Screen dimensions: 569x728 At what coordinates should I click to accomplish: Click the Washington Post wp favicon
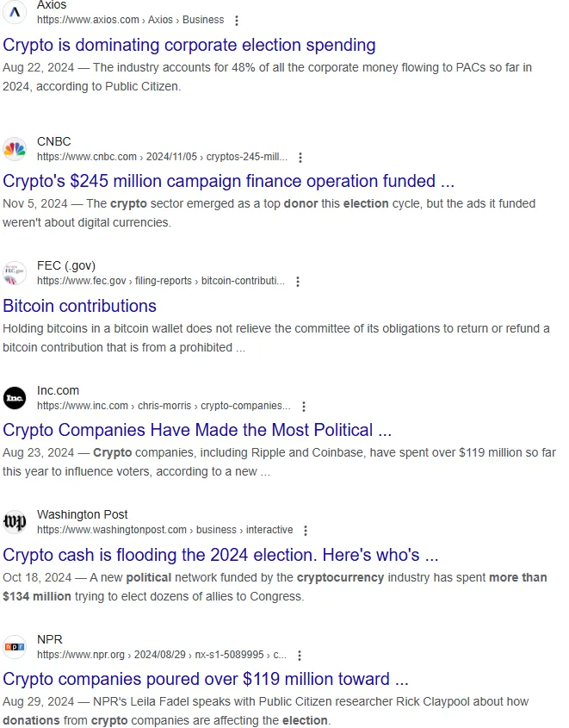pyautogui.click(x=15, y=522)
